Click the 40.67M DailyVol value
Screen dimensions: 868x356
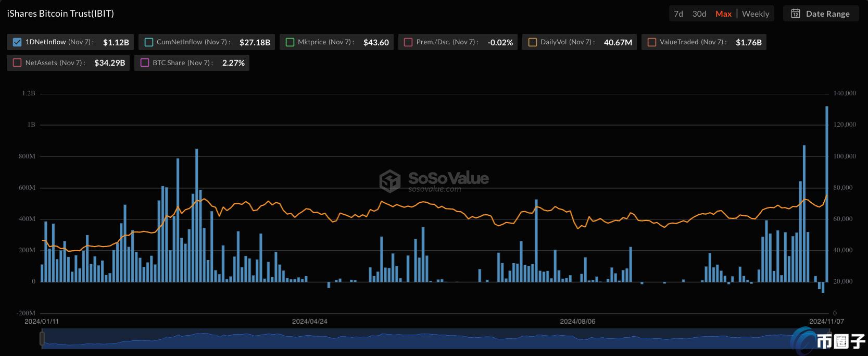coord(618,42)
